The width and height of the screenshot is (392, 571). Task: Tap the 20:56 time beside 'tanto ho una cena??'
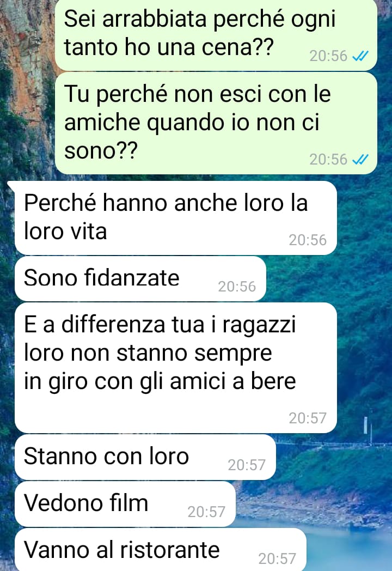click(x=328, y=56)
